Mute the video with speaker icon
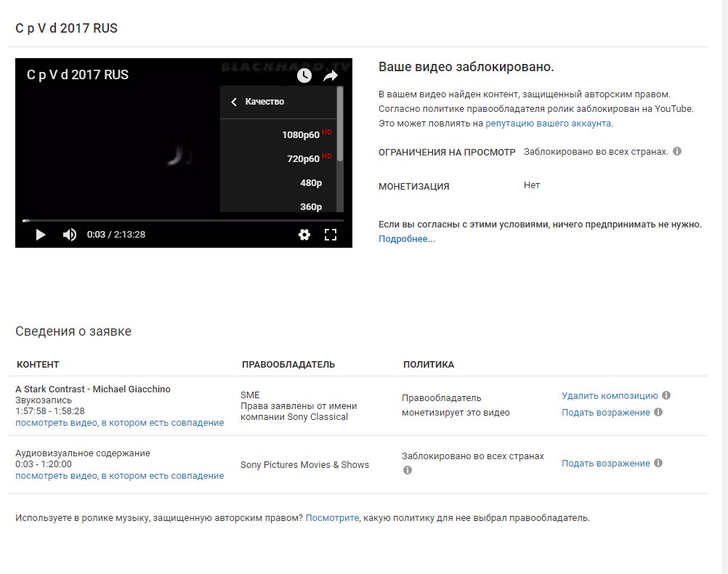The width and height of the screenshot is (728, 574). click(x=70, y=235)
